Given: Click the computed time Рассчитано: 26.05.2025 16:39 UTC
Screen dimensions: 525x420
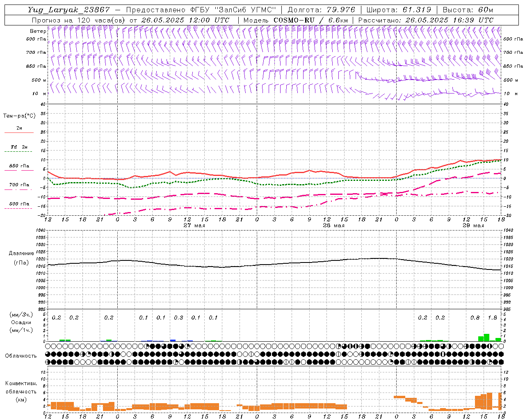Looking at the screenshot, I should click(x=426, y=20).
